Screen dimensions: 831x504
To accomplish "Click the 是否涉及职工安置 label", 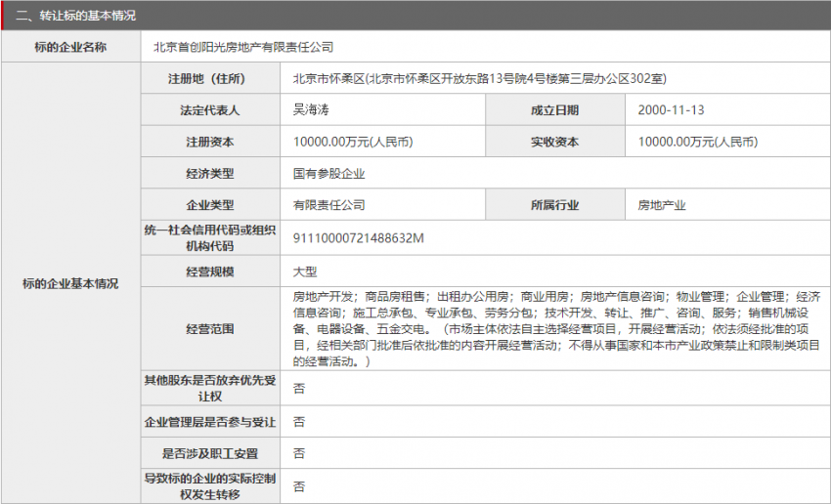I will click(x=210, y=454).
